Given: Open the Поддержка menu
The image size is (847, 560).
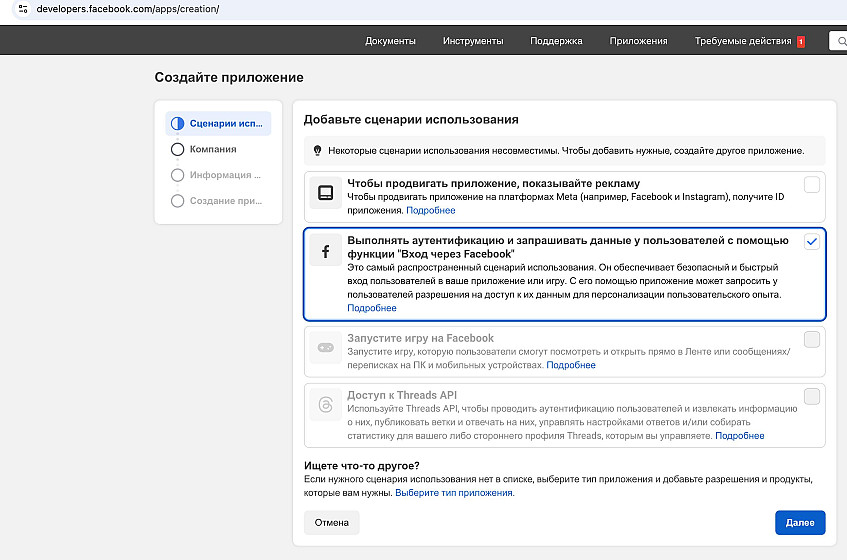Looking at the screenshot, I should (556, 41).
